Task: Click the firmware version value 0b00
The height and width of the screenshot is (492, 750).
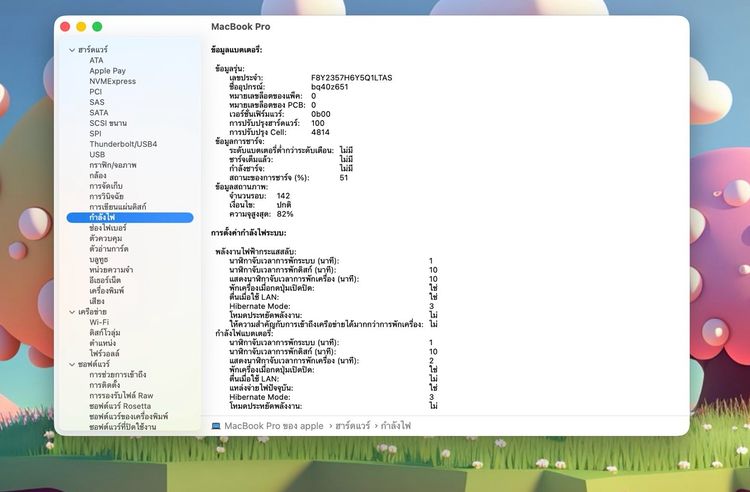Action: (320, 114)
